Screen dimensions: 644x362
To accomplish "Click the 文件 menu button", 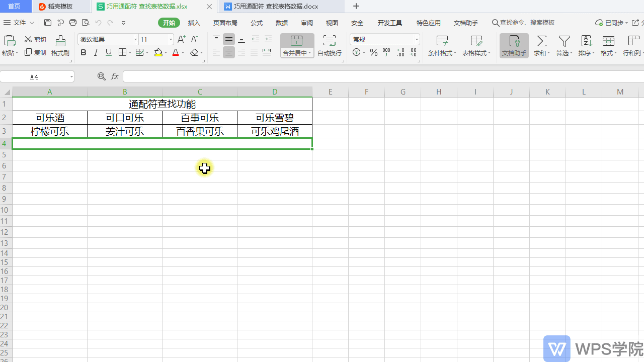I will (19, 23).
